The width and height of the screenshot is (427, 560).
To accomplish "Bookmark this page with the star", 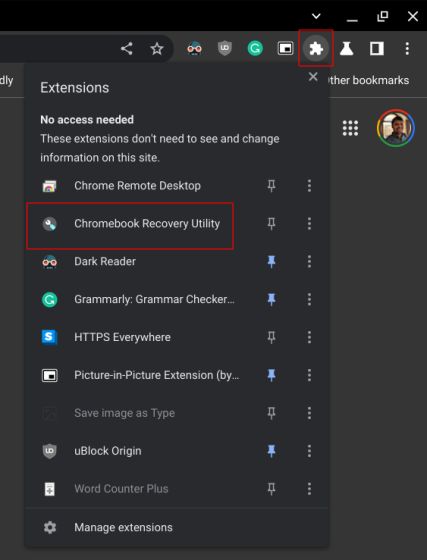I will pyautogui.click(x=157, y=49).
